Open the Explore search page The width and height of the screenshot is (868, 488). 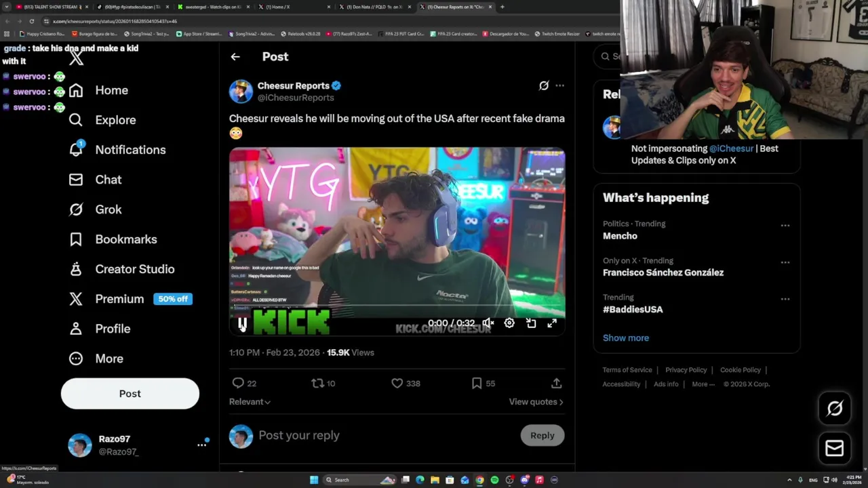tap(102, 120)
